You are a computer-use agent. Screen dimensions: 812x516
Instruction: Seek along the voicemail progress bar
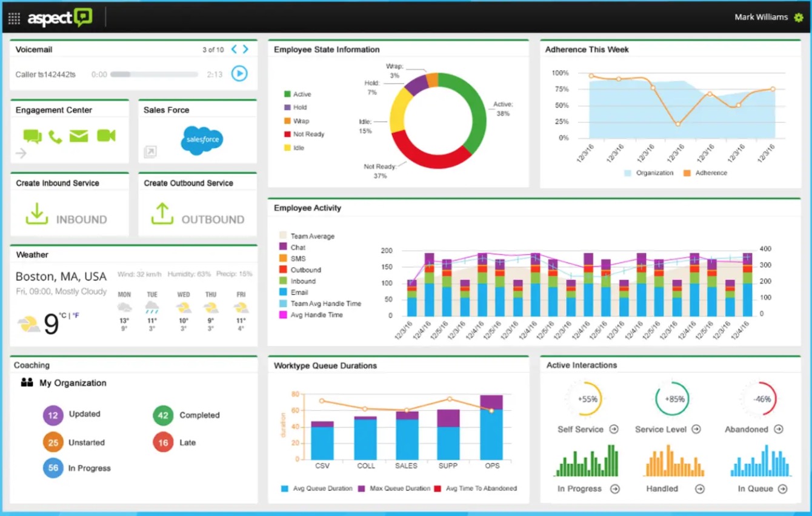[x=154, y=74]
